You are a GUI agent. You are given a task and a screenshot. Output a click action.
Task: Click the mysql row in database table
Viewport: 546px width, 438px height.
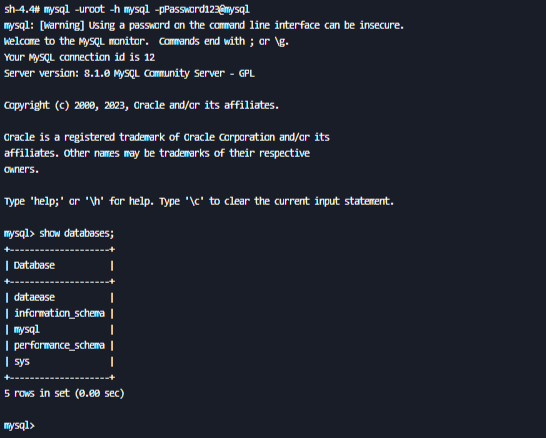coord(59,329)
